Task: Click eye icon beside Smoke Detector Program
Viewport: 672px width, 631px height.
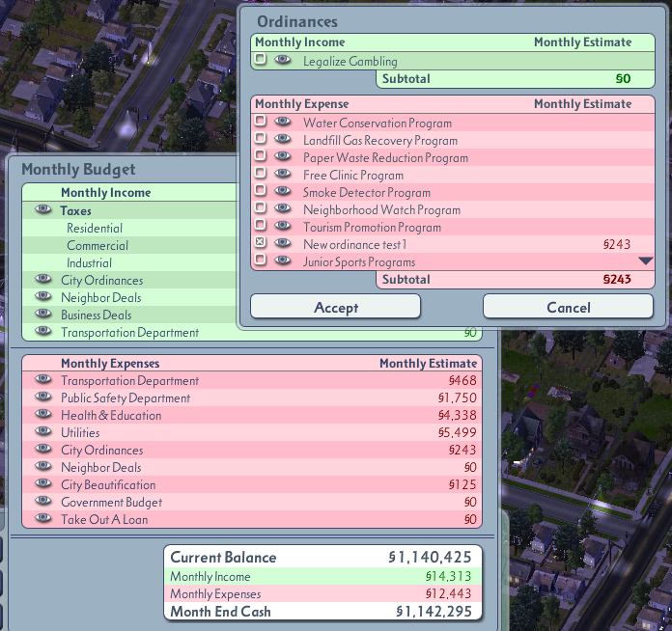Action: coord(282,191)
